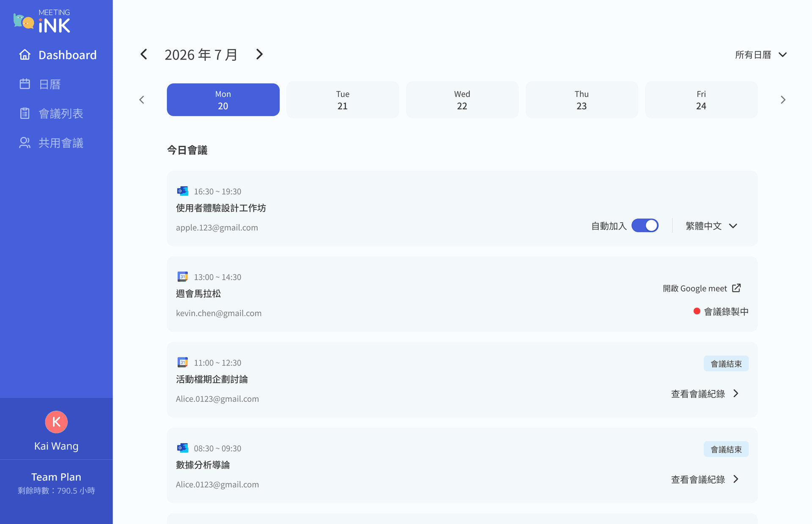Click Google Calendar icon on 11:00 meeting

tap(182, 362)
